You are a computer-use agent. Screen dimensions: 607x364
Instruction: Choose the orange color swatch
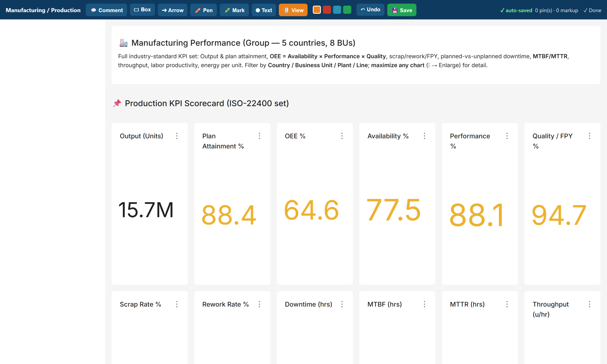click(x=317, y=10)
